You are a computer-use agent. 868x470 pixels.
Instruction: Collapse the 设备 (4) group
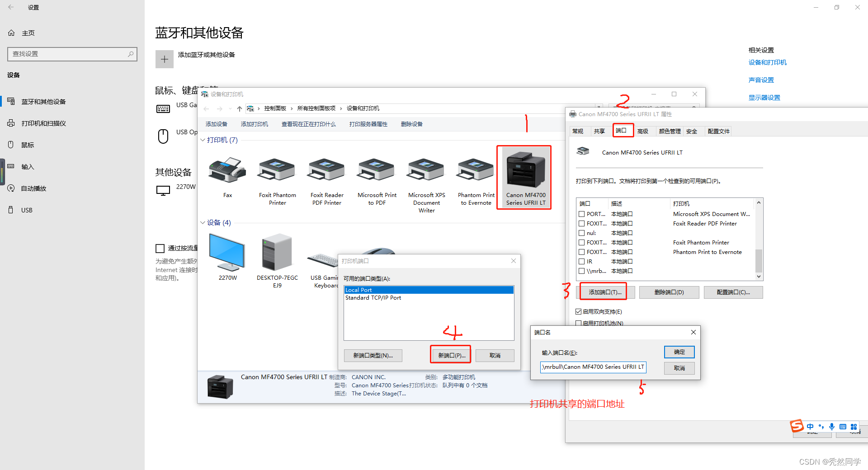click(203, 223)
